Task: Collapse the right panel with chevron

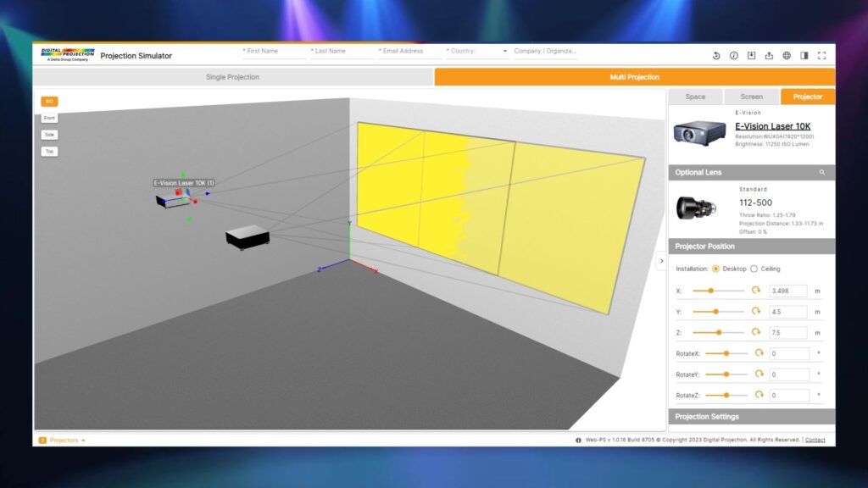Action: point(661,261)
